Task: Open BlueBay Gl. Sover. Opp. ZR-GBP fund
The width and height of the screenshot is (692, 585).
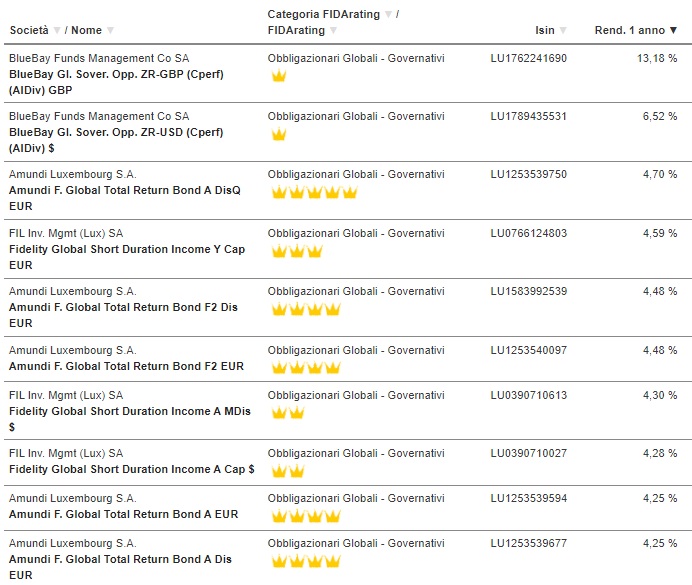Action: 117,82
